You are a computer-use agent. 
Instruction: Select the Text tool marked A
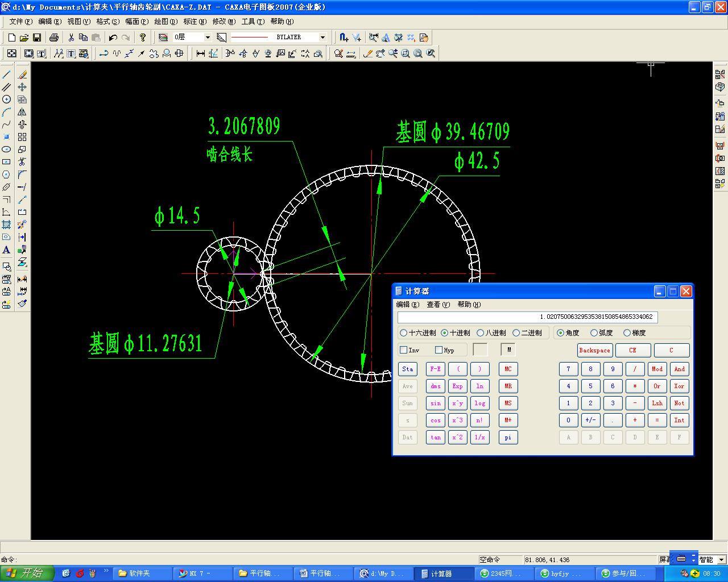pos(6,250)
